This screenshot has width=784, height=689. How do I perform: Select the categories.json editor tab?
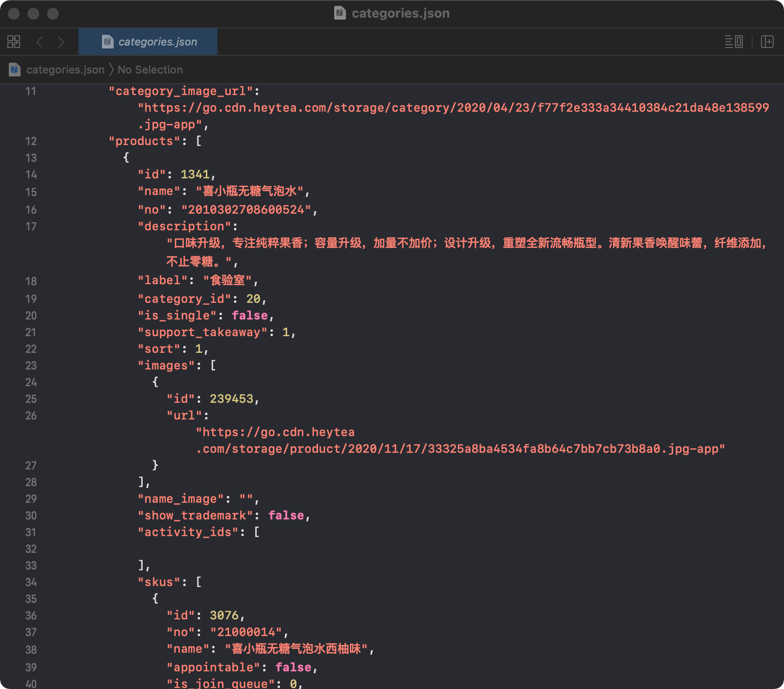coord(148,42)
